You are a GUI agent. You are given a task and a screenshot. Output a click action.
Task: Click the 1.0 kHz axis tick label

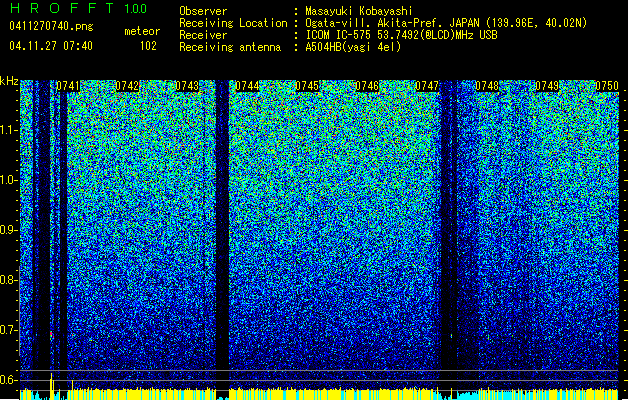coord(8,180)
